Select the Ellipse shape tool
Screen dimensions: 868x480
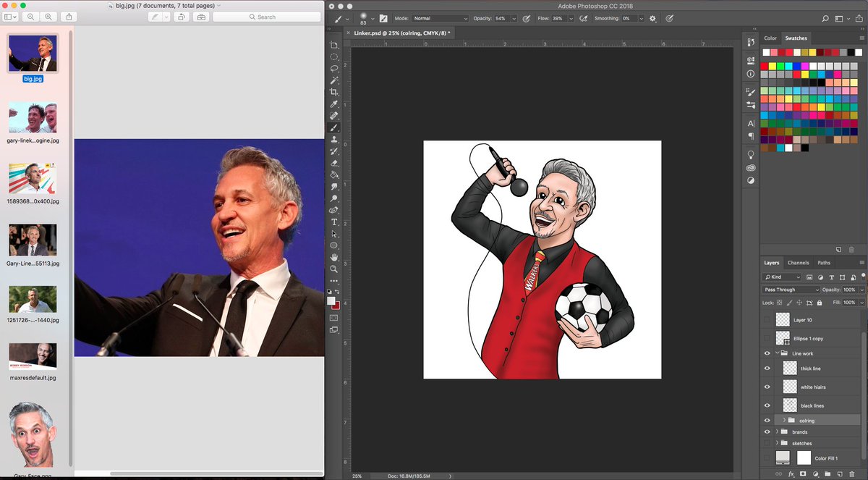pyautogui.click(x=334, y=245)
